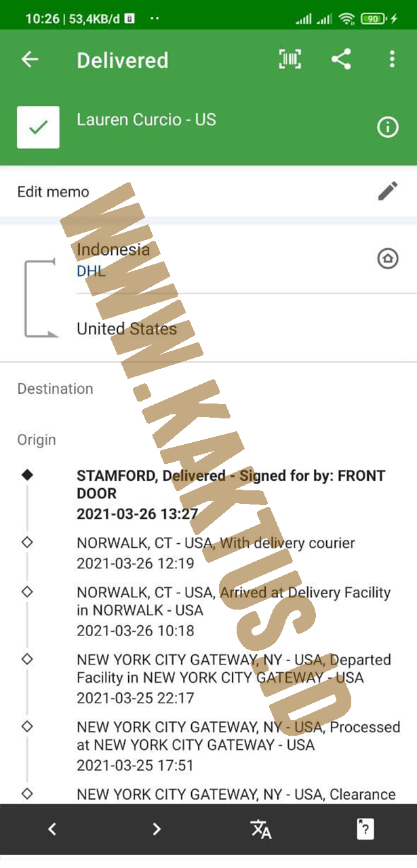This screenshot has width=417, height=868.
Task: Toggle the green delivered checkmark box
Action: (x=38, y=127)
